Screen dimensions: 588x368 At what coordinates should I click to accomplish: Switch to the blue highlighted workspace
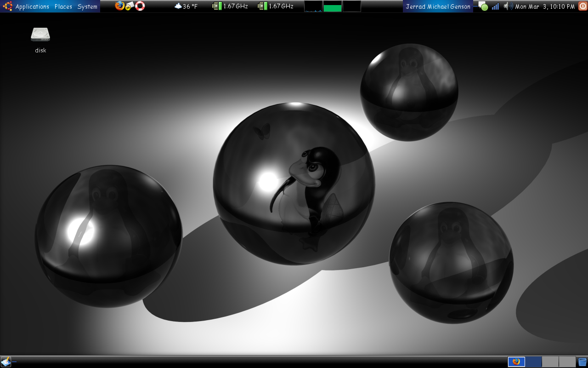(533, 362)
